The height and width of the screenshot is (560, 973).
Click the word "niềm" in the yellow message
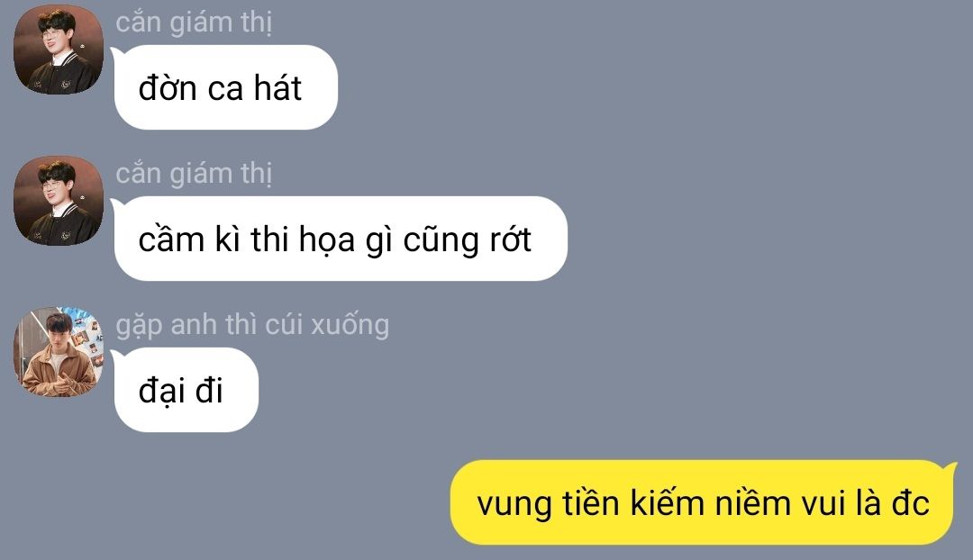[752, 503]
